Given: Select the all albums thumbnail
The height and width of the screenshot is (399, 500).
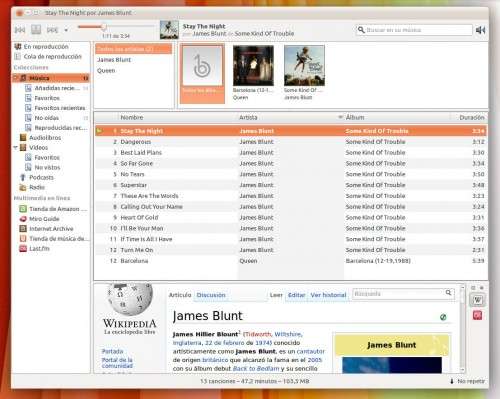Looking at the screenshot, I should (202, 73).
